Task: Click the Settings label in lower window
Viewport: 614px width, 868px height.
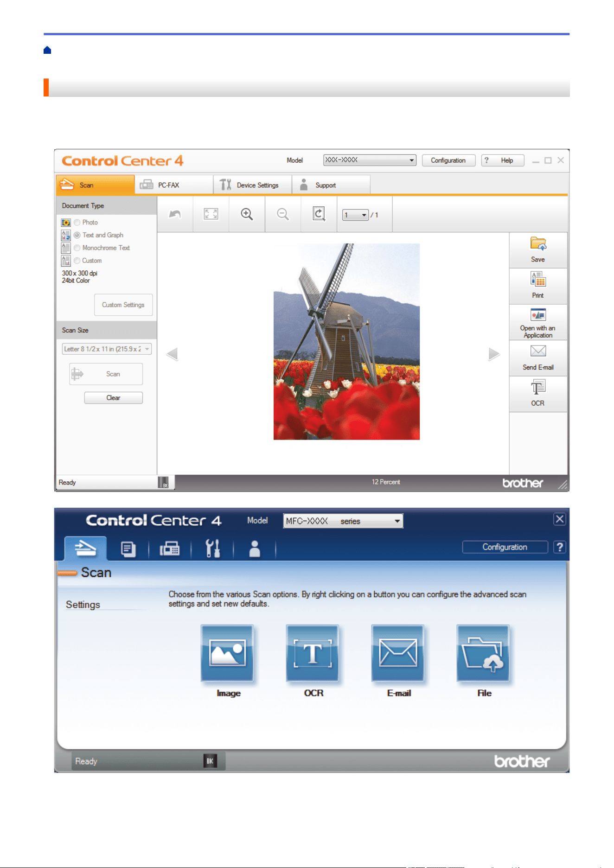Action: coord(83,605)
